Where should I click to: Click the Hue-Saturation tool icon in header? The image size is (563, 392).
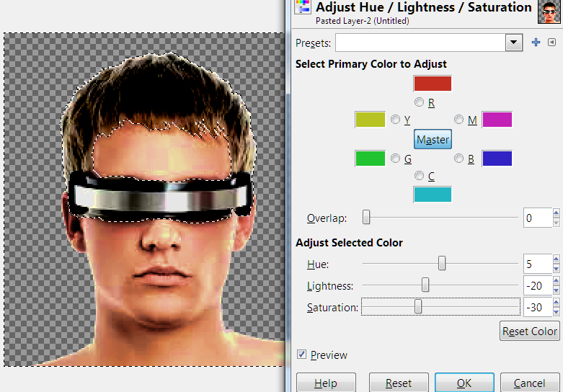(303, 10)
